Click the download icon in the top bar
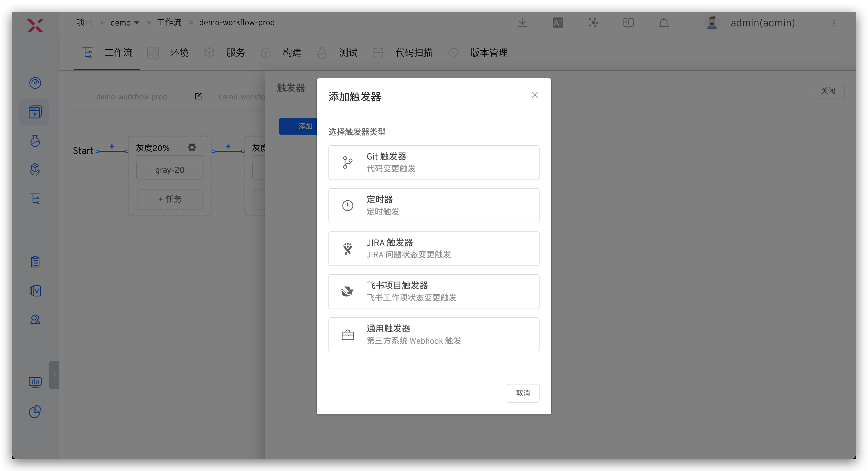The image size is (868, 471). pyautogui.click(x=522, y=23)
